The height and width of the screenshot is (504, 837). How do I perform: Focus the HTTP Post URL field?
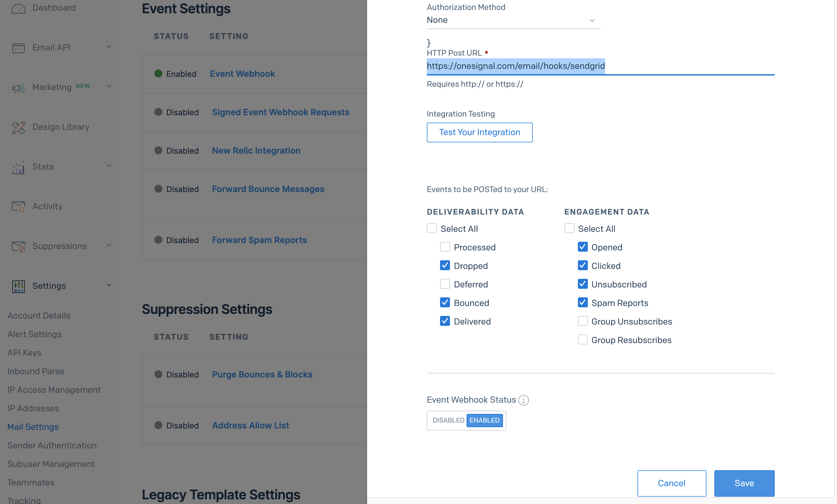point(600,66)
